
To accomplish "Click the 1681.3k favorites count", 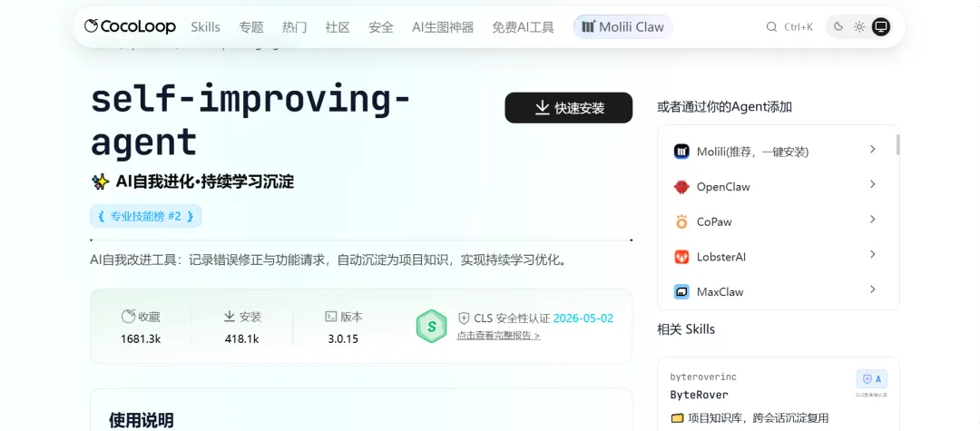I will pos(141,339).
